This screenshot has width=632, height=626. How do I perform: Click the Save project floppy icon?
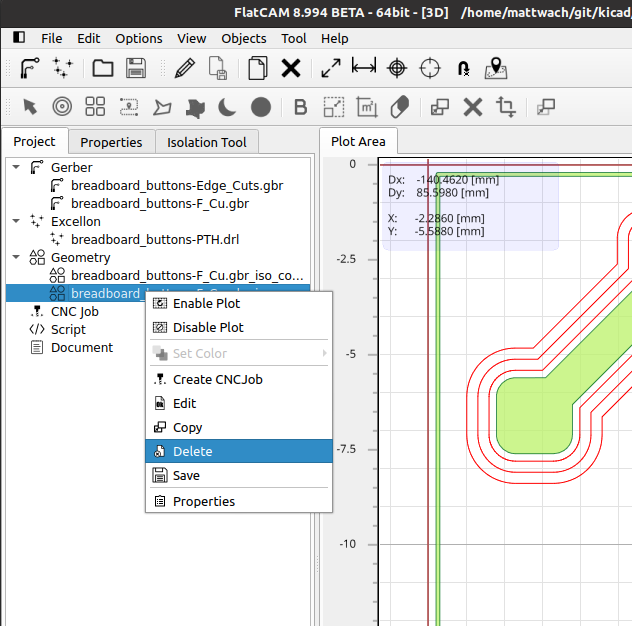(136, 68)
